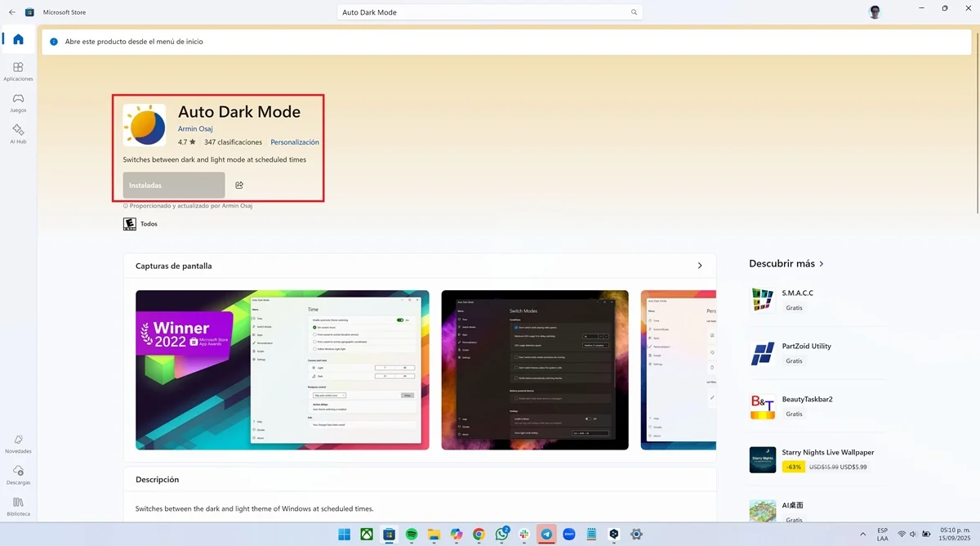
Task: Open Descargas in the sidebar
Action: click(18, 475)
